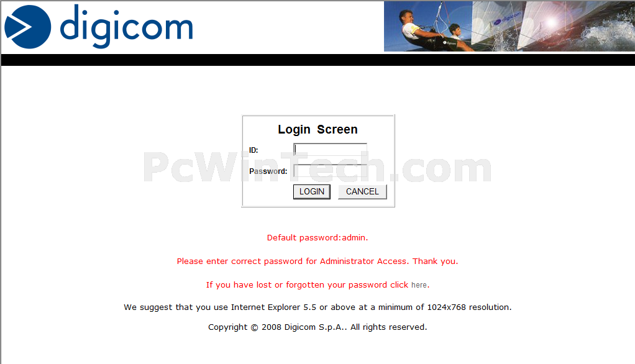The width and height of the screenshot is (635, 364).
Task: Focus the Password text field
Action: coord(330,170)
